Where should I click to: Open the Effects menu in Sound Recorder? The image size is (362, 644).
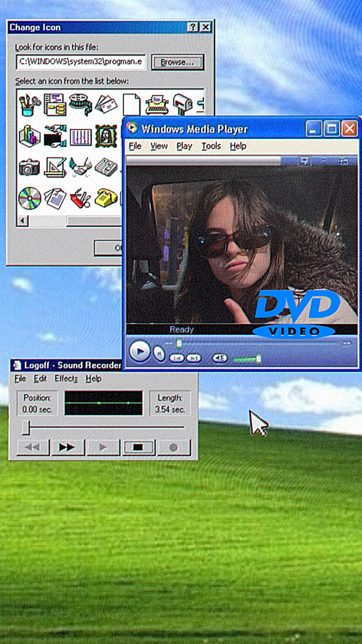(x=66, y=379)
